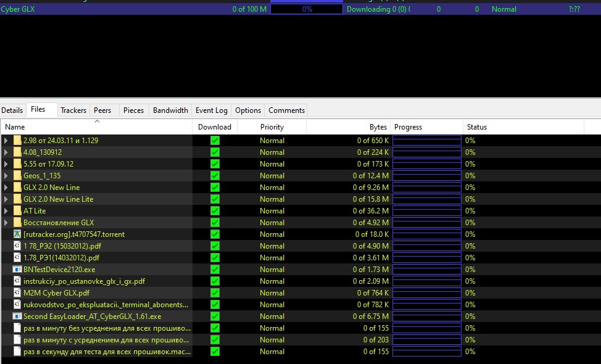This screenshot has width=601, height=364.
Task: Click the Priority column header
Action: 271,127
